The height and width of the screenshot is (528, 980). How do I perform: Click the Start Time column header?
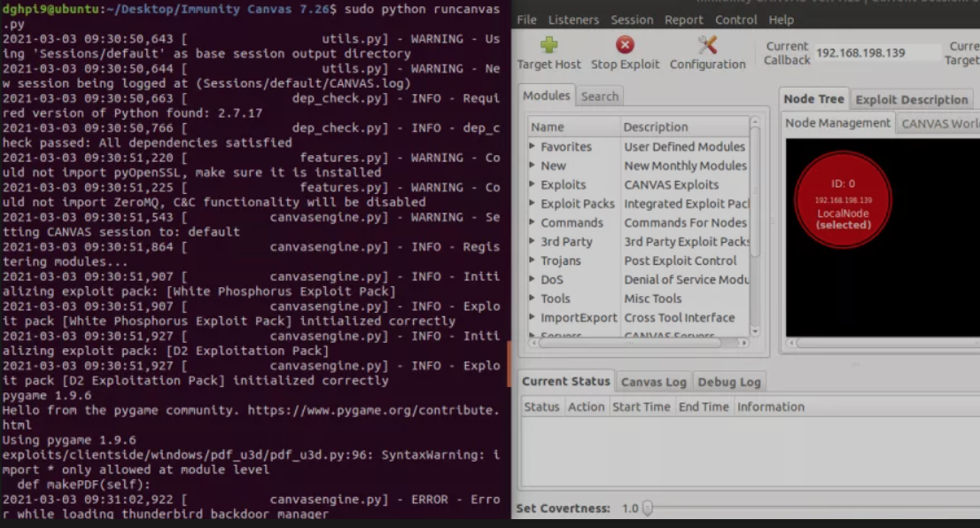[x=642, y=407]
